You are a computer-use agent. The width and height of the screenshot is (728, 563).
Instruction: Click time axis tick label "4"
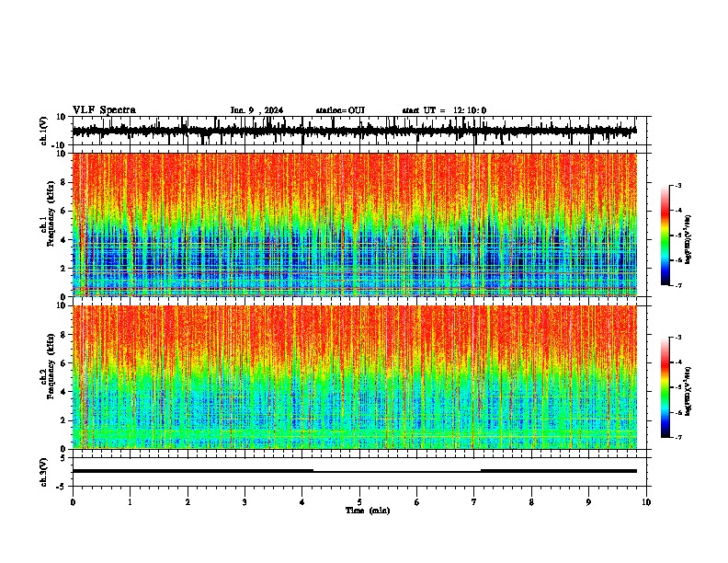pyautogui.click(x=302, y=502)
